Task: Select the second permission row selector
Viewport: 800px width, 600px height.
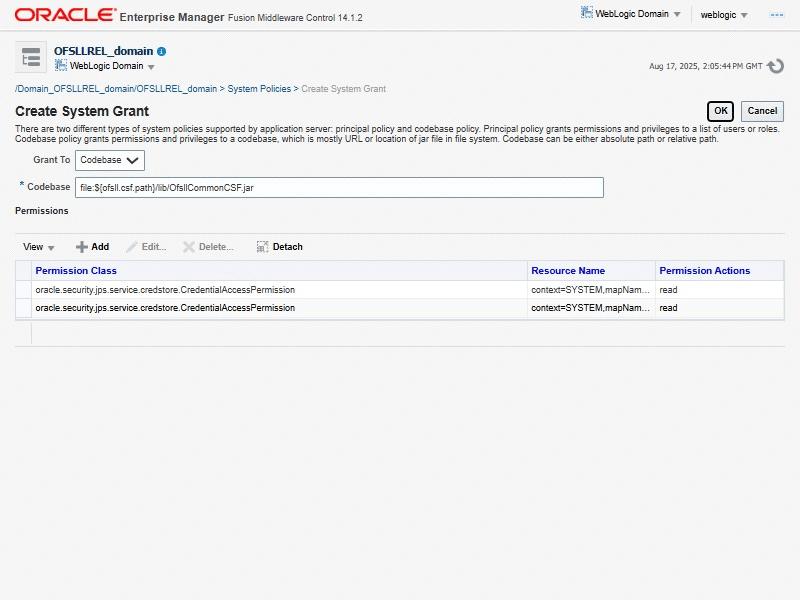Action: (23, 308)
